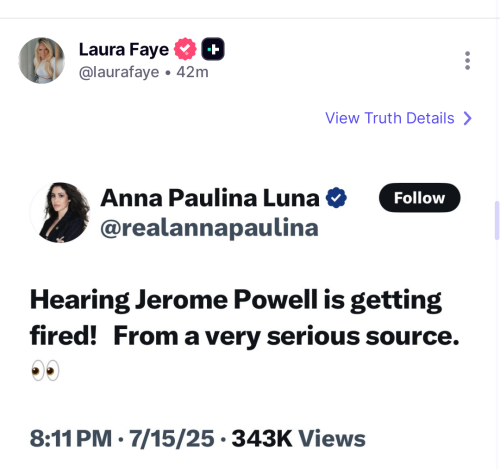Click the blue verified checkmark badge
The width and height of the screenshot is (500, 469).
[x=336, y=198]
